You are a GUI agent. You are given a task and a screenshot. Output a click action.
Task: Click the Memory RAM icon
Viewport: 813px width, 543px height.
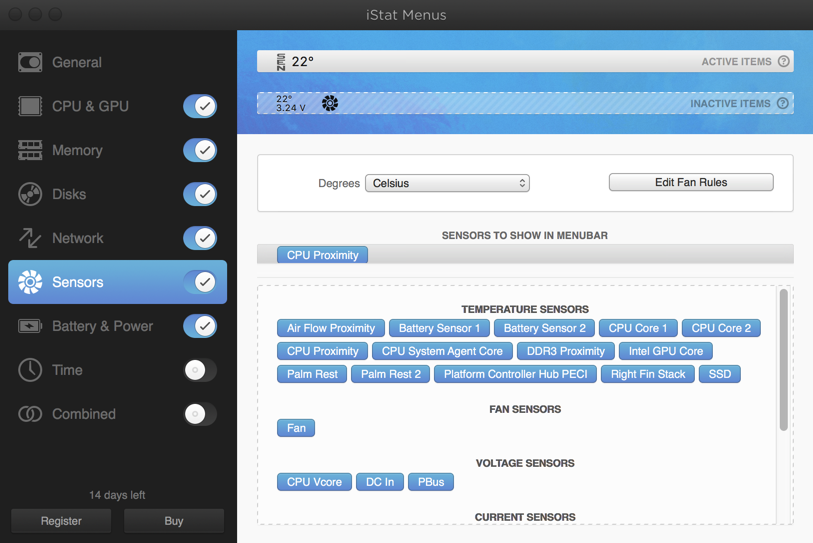tap(30, 150)
